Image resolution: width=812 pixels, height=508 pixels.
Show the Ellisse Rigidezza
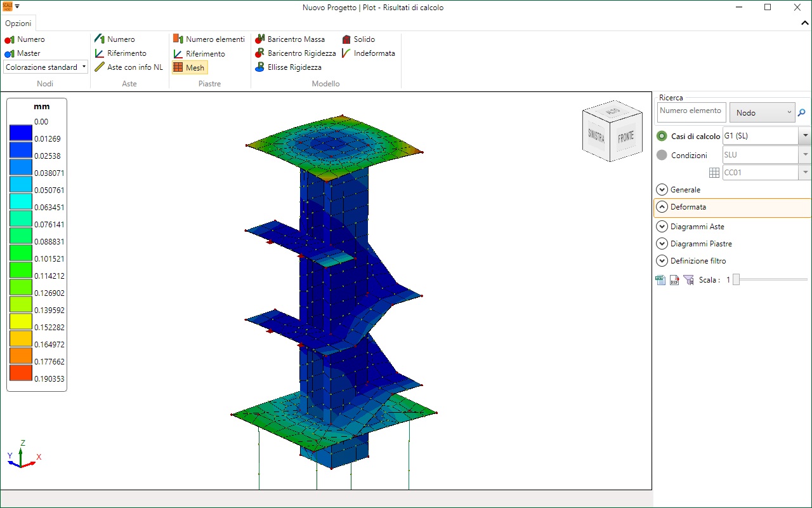pyautogui.click(x=288, y=67)
